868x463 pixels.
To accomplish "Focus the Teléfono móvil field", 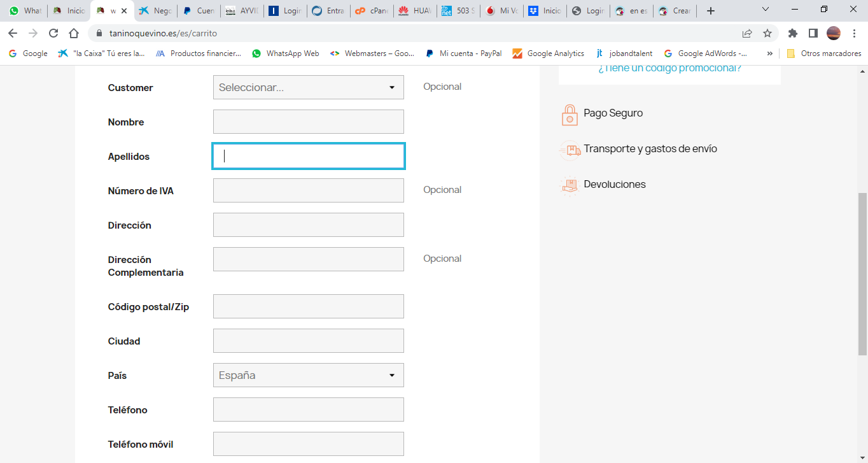I will (x=309, y=444).
